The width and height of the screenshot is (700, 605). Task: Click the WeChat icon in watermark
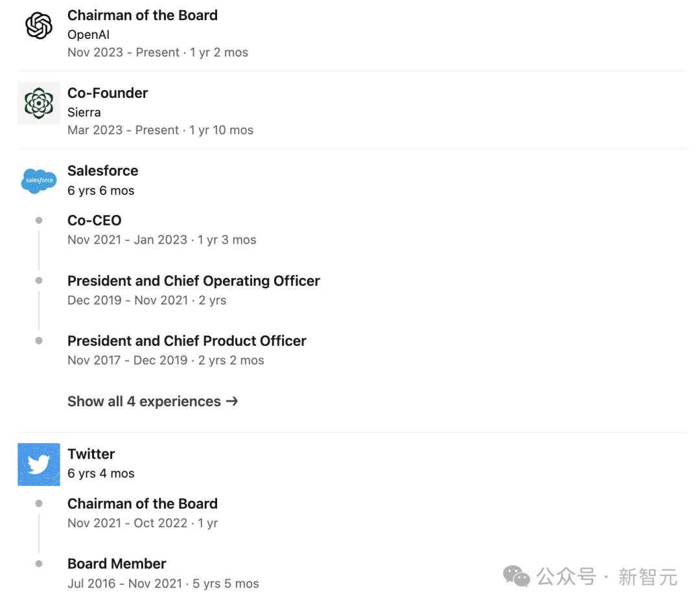[x=517, y=576]
